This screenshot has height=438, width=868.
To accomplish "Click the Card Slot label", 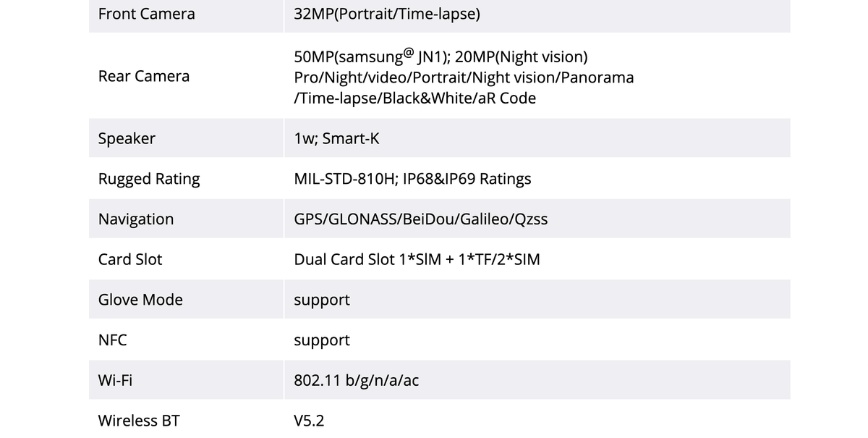I will point(130,259).
